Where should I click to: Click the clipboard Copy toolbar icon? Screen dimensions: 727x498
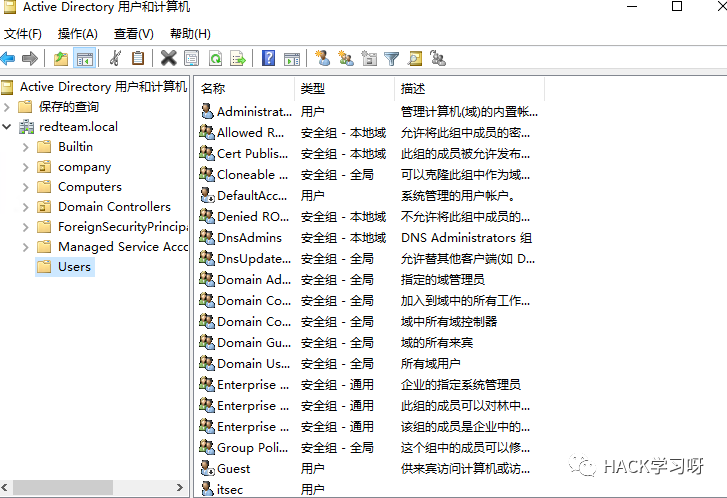(x=138, y=58)
